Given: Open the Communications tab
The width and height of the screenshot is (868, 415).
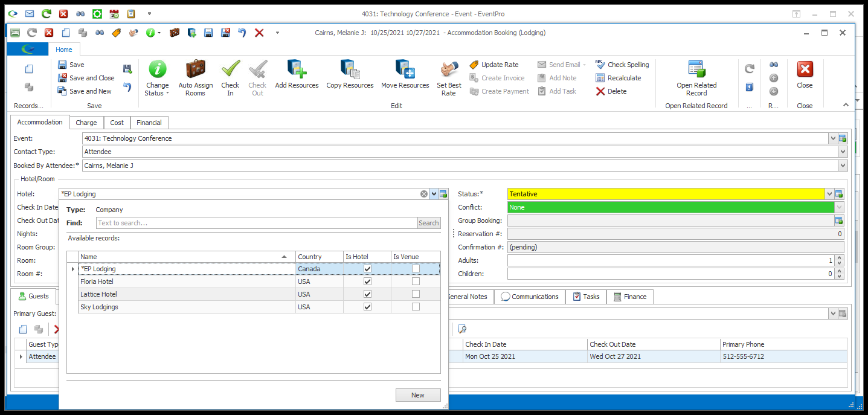Looking at the screenshot, I should point(530,297).
